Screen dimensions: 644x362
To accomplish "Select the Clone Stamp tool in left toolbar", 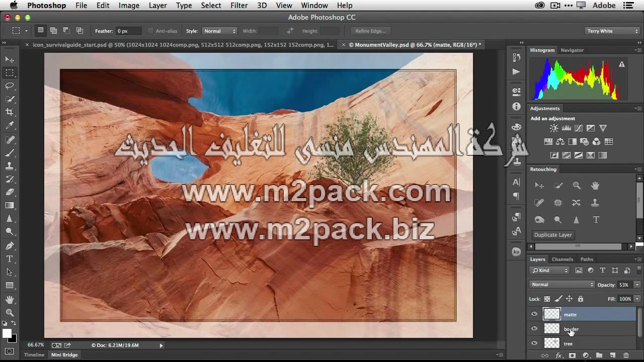I will coord(10,165).
